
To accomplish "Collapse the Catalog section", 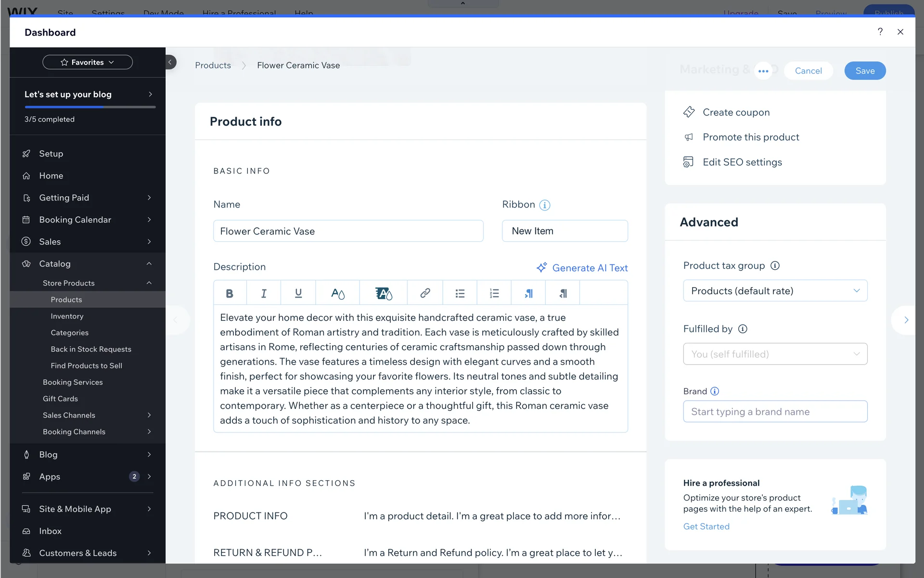I will [x=149, y=263].
